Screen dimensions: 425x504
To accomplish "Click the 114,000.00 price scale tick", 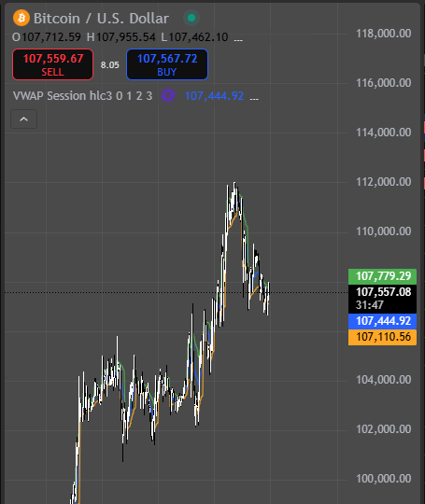I will click(x=384, y=133).
